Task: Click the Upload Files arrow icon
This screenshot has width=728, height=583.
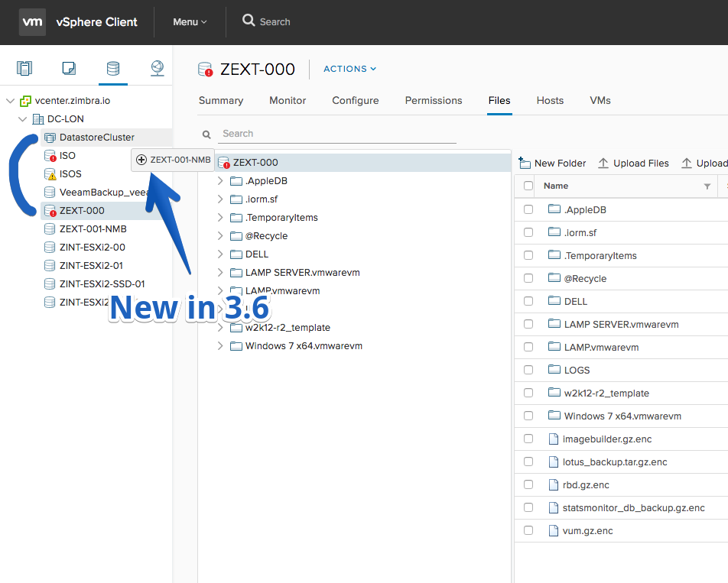Action: click(x=603, y=164)
